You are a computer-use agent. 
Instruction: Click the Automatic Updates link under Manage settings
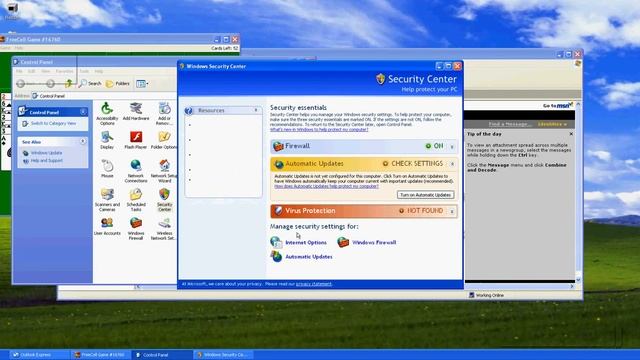coord(309,257)
